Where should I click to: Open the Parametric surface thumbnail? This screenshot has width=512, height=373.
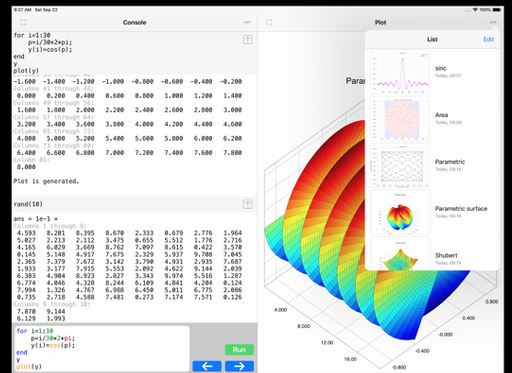click(x=401, y=213)
